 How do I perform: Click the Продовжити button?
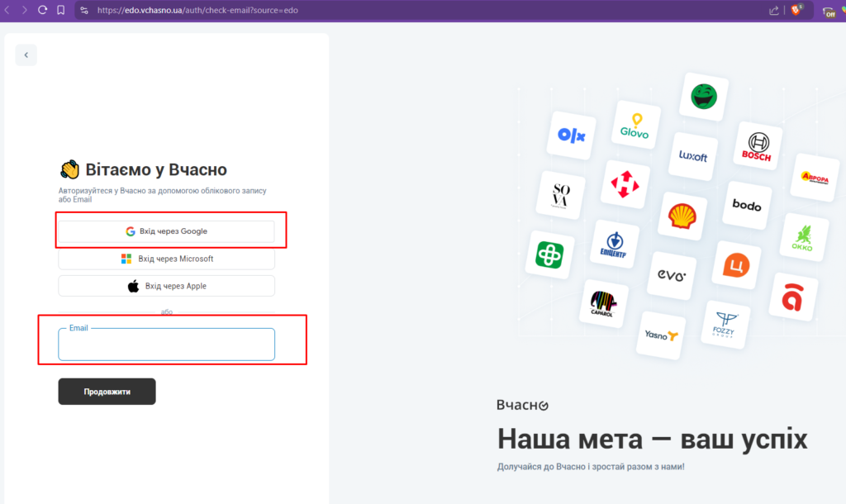[107, 392]
